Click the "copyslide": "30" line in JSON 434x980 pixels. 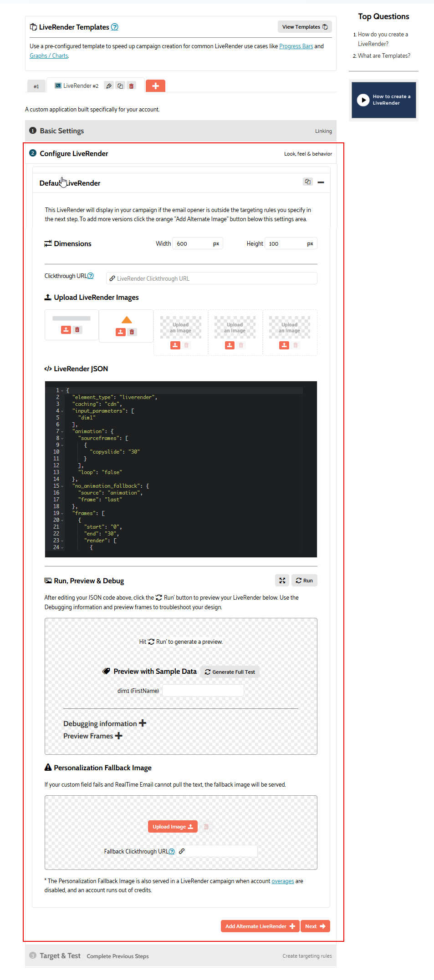[115, 452]
